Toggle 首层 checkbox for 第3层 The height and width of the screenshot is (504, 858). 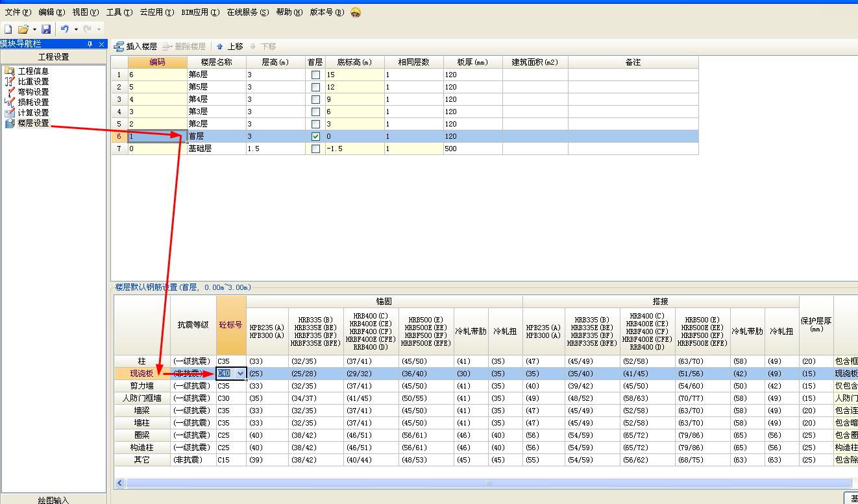click(315, 112)
